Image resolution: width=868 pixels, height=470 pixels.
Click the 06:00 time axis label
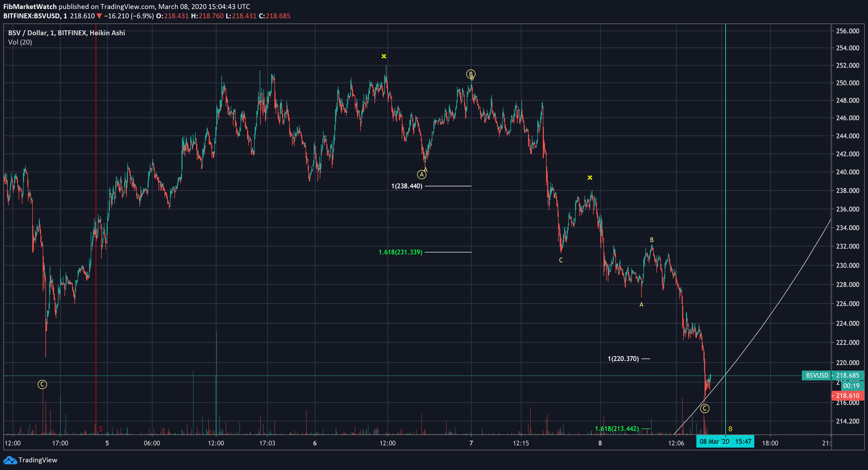pos(152,443)
